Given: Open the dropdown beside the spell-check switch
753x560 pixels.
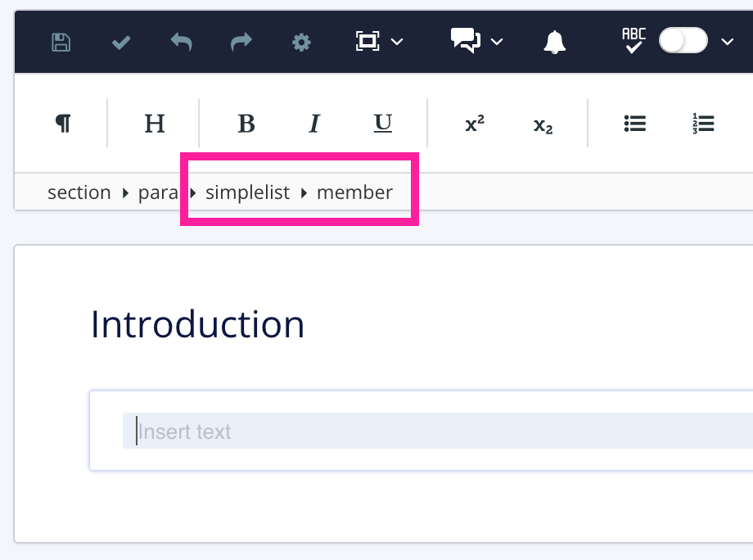Looking at the screenshot, I should pos(727,42).
